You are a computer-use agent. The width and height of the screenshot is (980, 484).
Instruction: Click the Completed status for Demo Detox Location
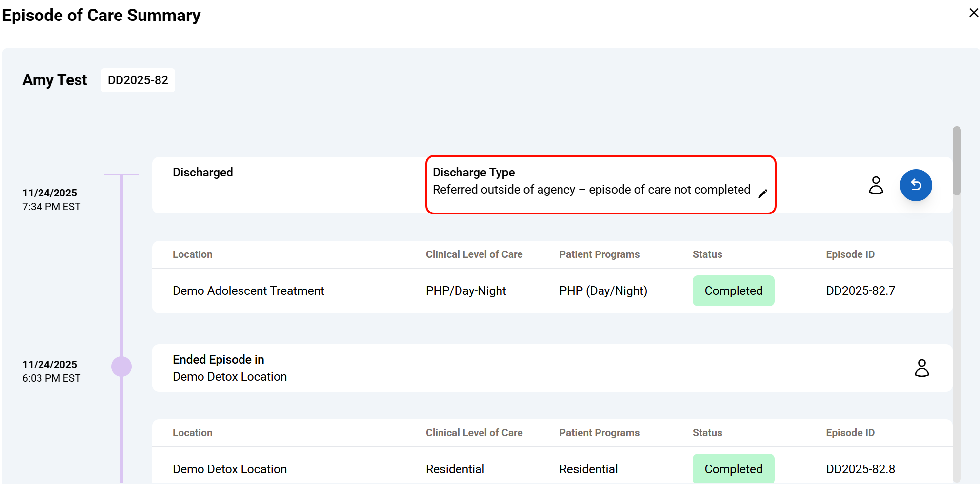733,468
